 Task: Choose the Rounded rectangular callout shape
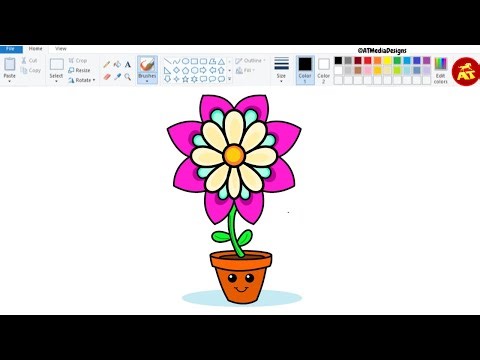point(203,79)
